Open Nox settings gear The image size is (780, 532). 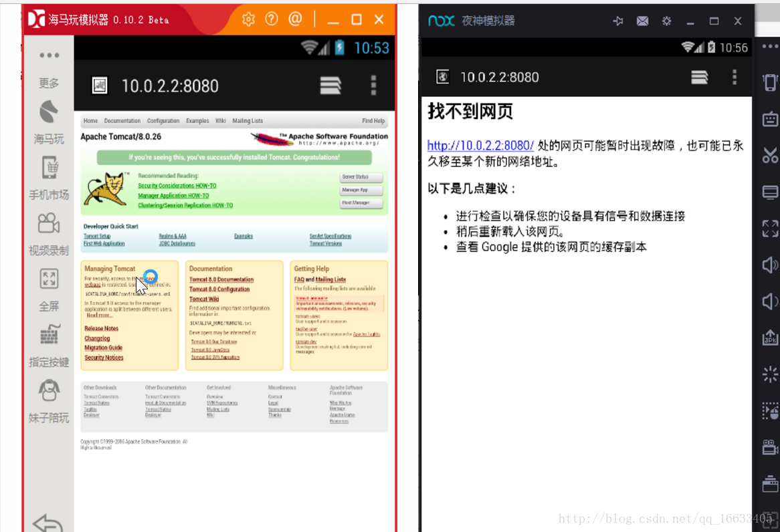pos(666,21)
